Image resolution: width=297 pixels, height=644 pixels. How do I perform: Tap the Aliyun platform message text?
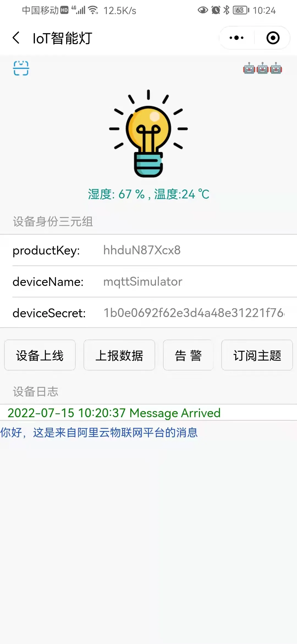(x=99, y=432)
